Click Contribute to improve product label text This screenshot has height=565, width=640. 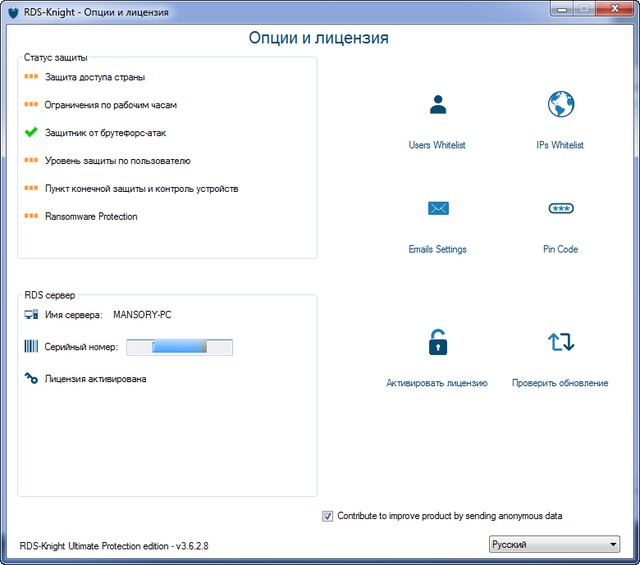click(450, 516)
